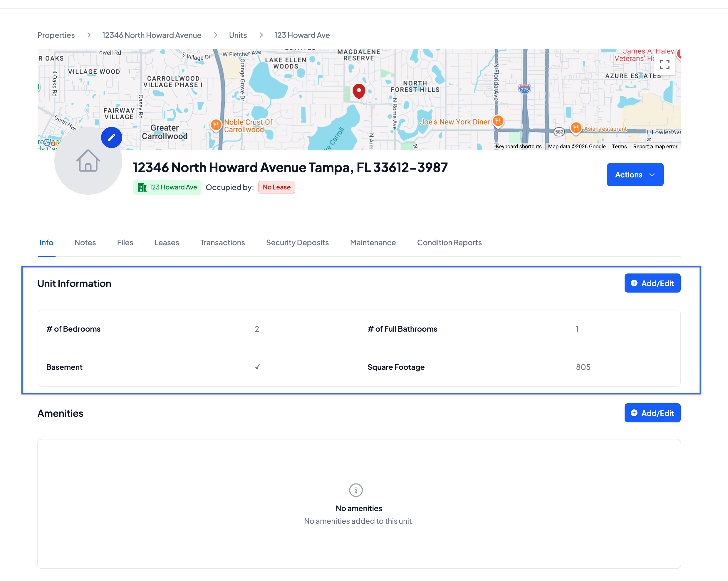Click the Noble Crust restaurant map icon
The image size is (728, 581).
click(216, 125)
